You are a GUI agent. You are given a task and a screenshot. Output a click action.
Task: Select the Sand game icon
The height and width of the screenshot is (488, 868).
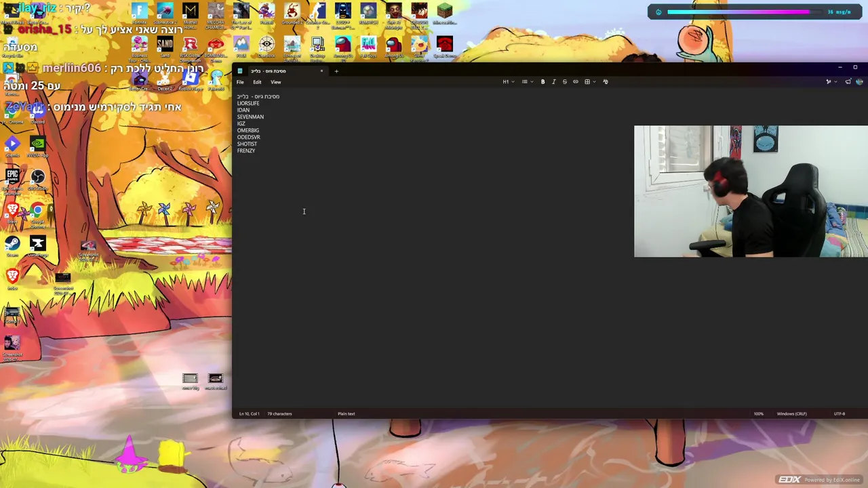[165, 47]
